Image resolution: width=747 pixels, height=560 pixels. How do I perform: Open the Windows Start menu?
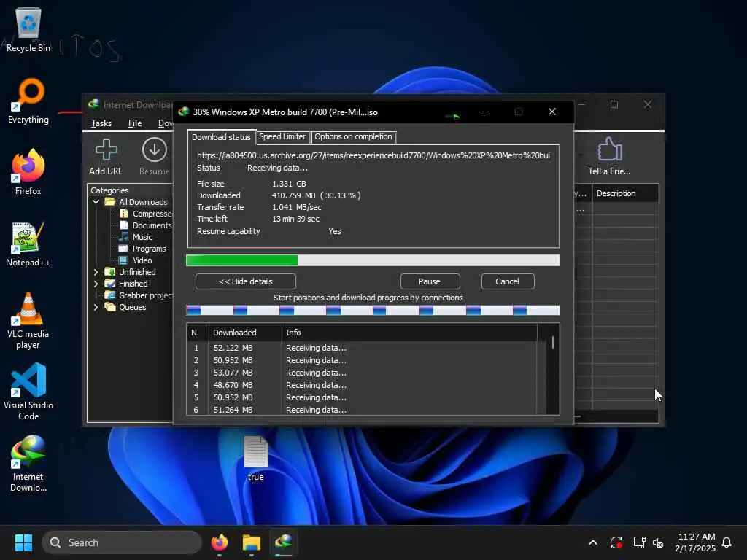pos(24,542)
